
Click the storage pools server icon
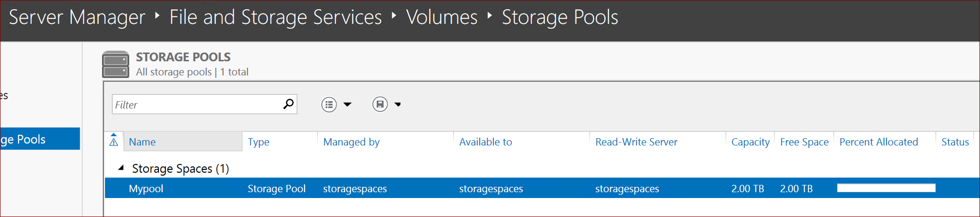tap(116, 64)
